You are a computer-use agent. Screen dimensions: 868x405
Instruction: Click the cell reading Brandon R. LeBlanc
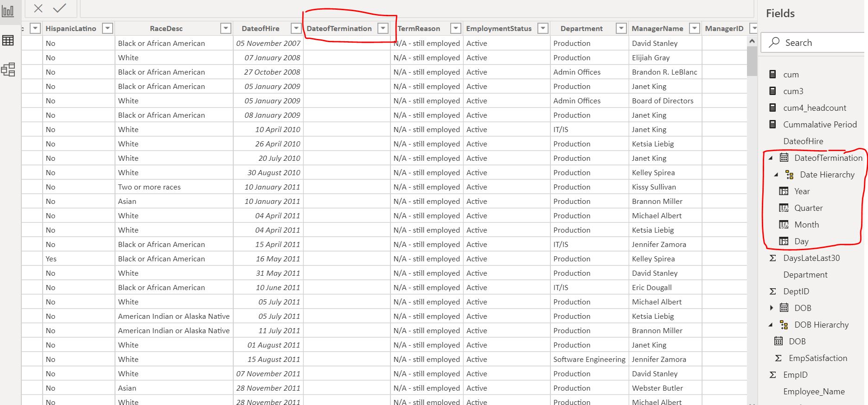coord(664,72)
